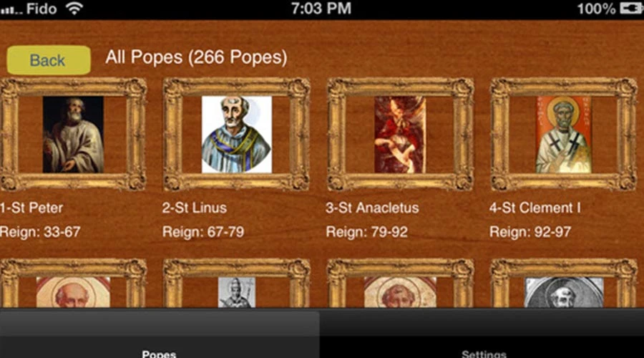Select the St Clement I icon portrait
The width and height of the screenshot is (644, 358).
point(564,135)
